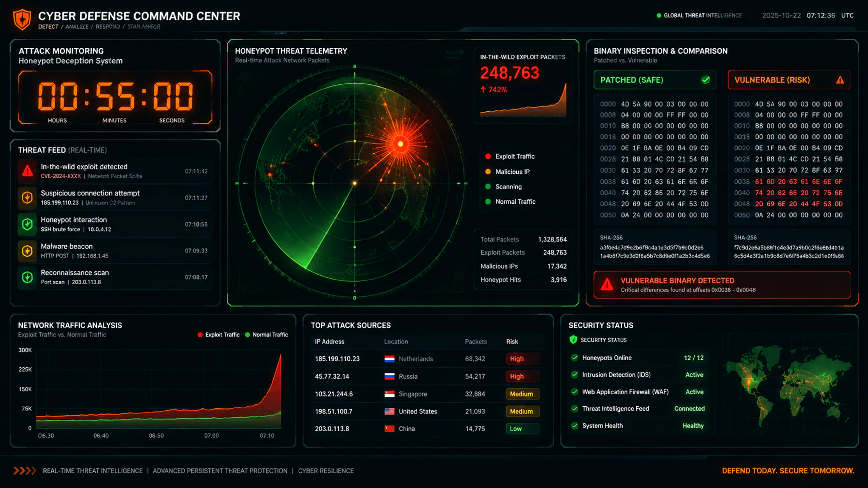Click the Low risk badge for China
This screenshot has width=868, height=488.
(522, 429)
